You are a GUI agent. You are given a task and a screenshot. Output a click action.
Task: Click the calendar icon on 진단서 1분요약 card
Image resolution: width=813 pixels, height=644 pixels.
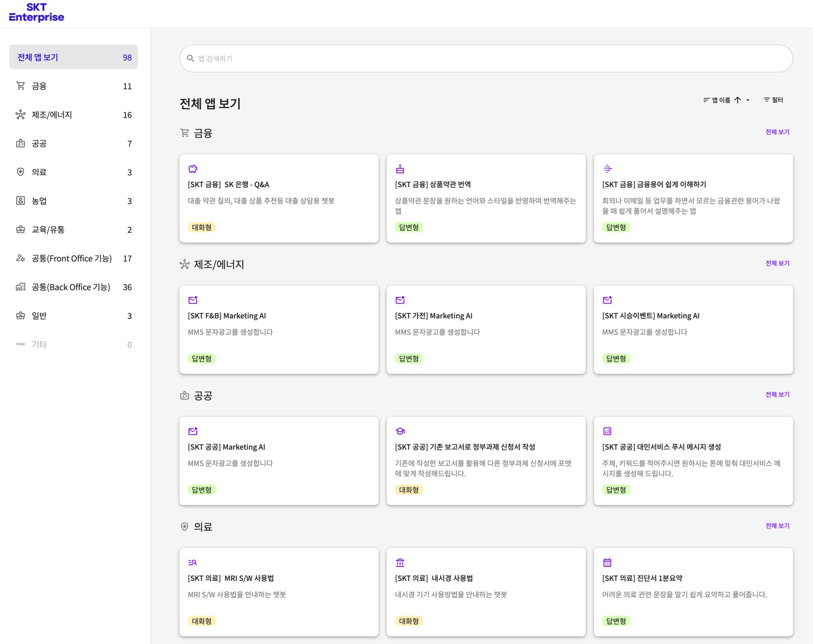click(x=607, y=563)
